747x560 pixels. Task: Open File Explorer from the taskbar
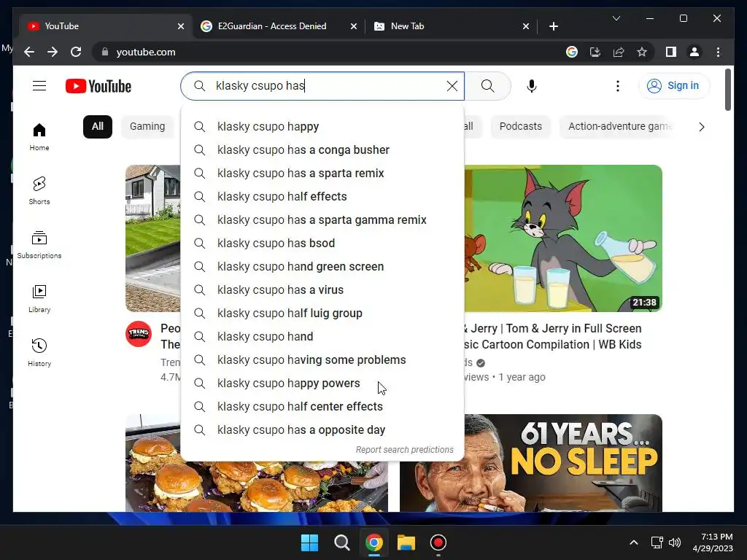coord(406,542)
